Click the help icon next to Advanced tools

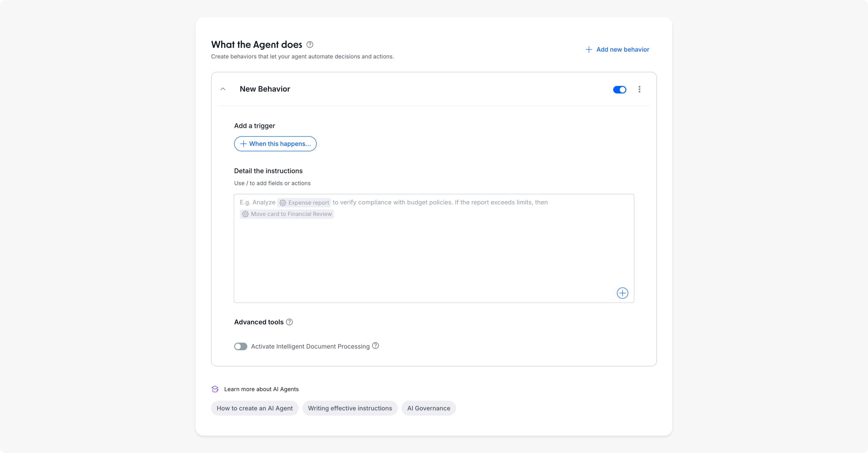[289, 322]
